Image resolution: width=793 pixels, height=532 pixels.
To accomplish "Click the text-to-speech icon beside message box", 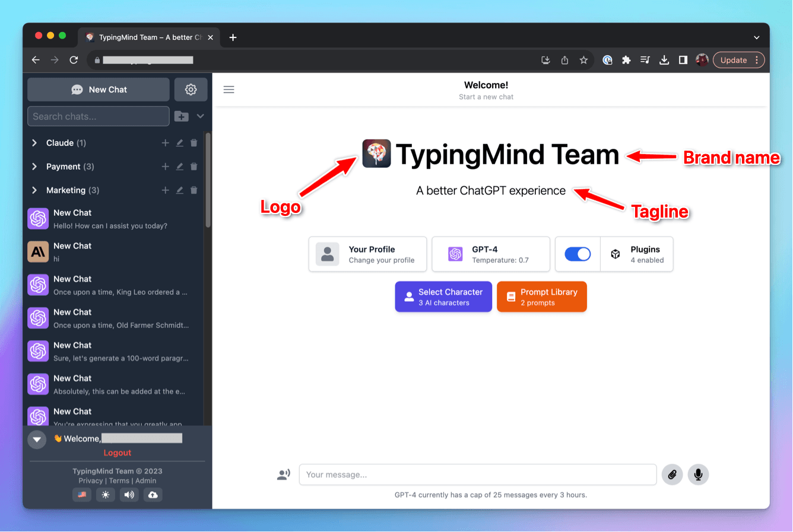I will pyautogui.click(x=284, y=474).
